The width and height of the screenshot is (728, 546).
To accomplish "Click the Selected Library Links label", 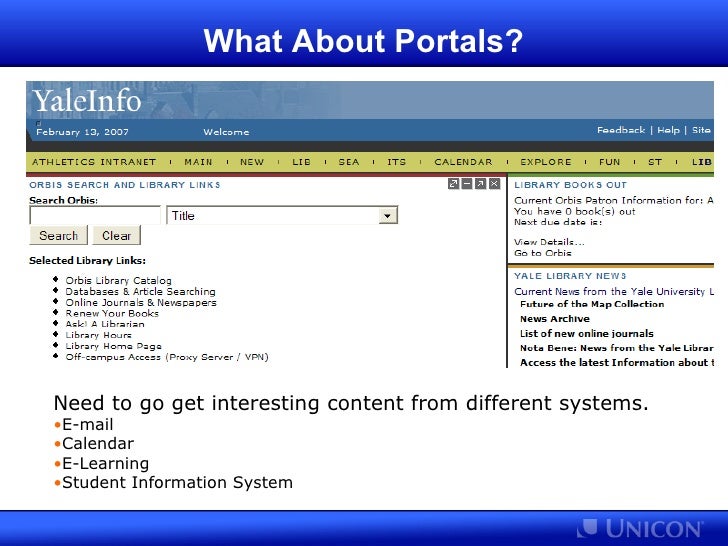I will (x=87, y=260).
